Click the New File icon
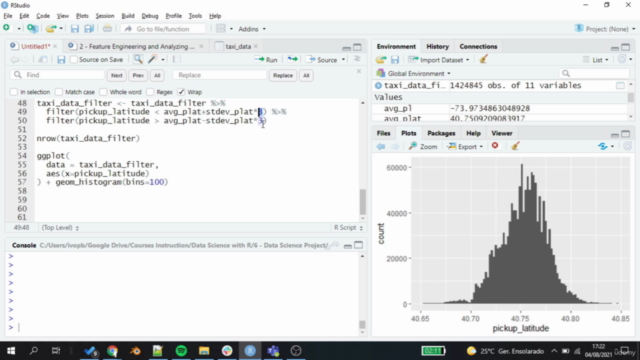This screenshot has height=360, width=640. tap(7, 28)
